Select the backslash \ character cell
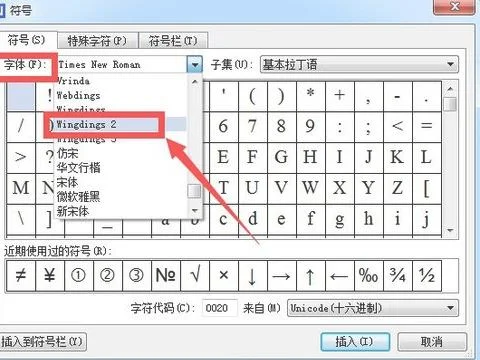480x360 pixels. [21, 219]
